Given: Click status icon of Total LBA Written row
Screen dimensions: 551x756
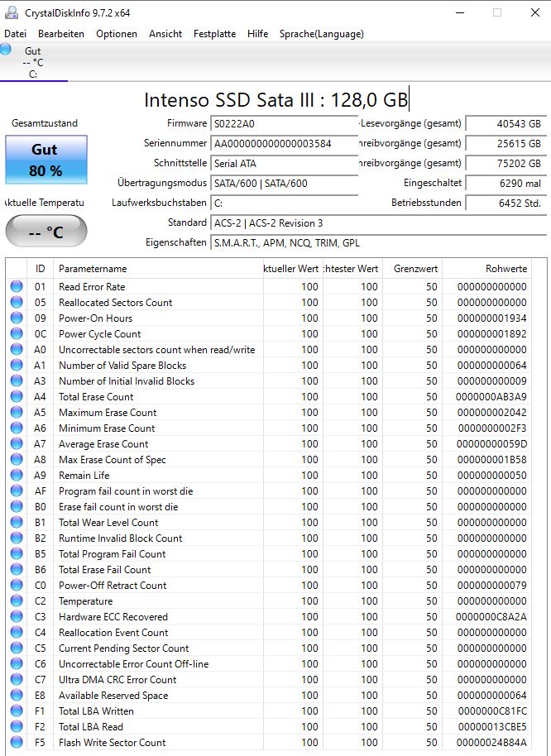Looking at the screenshot, I should pos(17,711).
